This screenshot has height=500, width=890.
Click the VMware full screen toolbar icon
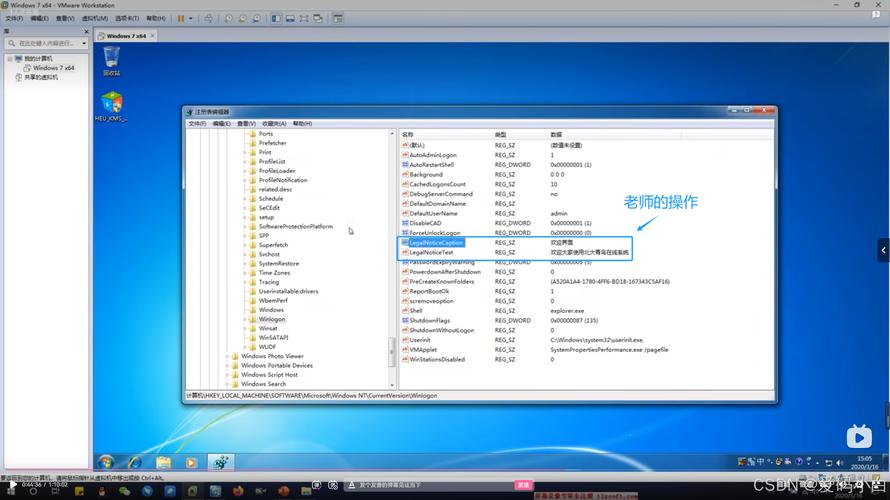304,18
